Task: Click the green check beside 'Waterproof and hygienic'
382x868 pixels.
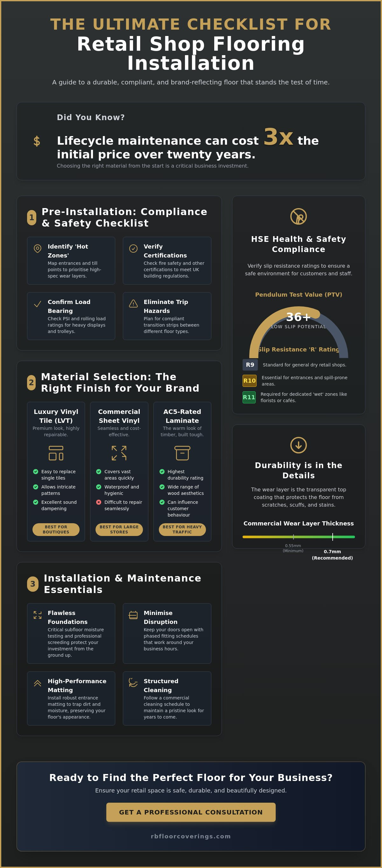Action: (x=99, y=487)
